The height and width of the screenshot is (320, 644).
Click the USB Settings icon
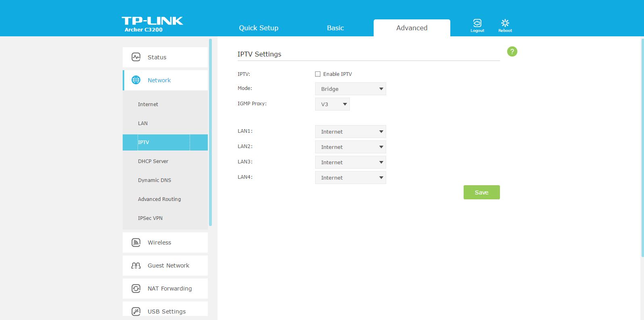pos(136,312)
